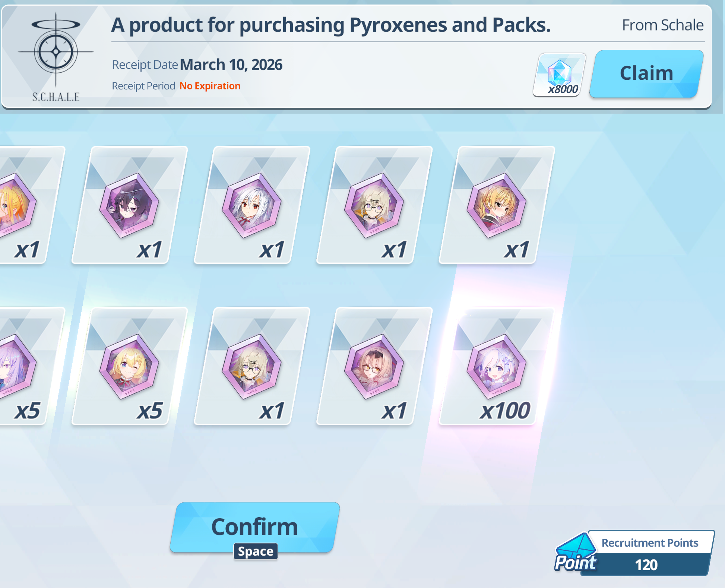The width and height of the screenshot is (725, 588).
Task: Select the white-haired red-eyed student card
Action: tap(252, 205)
